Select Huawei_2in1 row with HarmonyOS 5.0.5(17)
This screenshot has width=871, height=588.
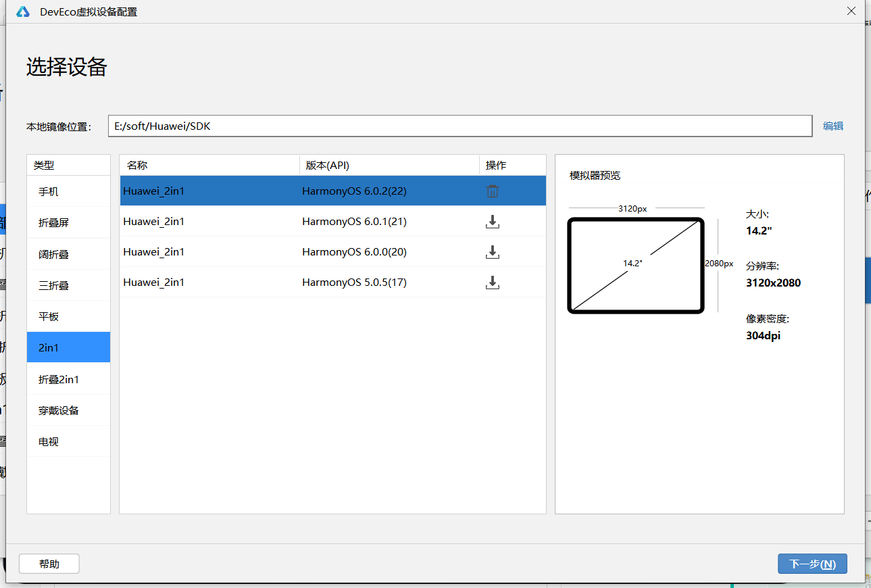click(332, 283)
